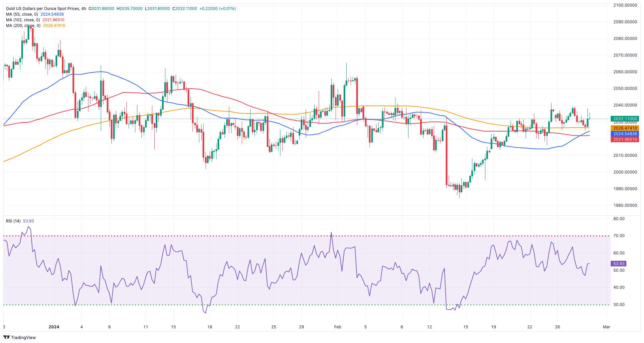The image size is (644, 343).
Task: Click the RSI 70.00 axis label
Action: click(619, 236)
